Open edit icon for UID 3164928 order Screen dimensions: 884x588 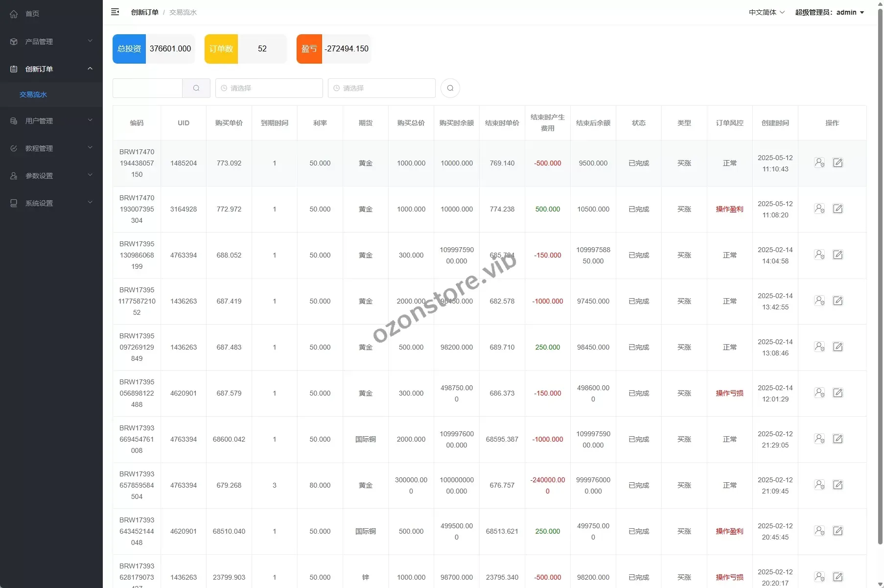tap(837, 209)
